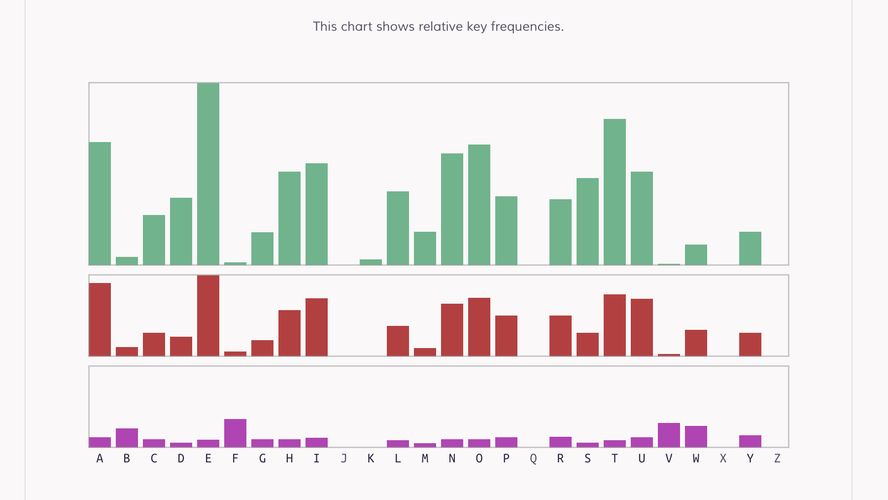Image resolution: width=888 pixels, height=500 pixels.
Task: Select the green bar for letter I
Action: [x=317, y=214]
